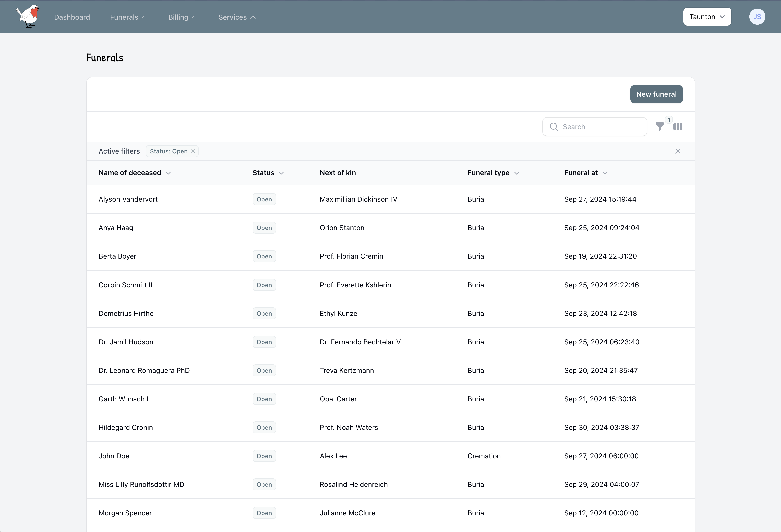Viewport: 781px width, 532px height.
Task: Sort by the Funeral at column
Action: (x=586, y=173)
